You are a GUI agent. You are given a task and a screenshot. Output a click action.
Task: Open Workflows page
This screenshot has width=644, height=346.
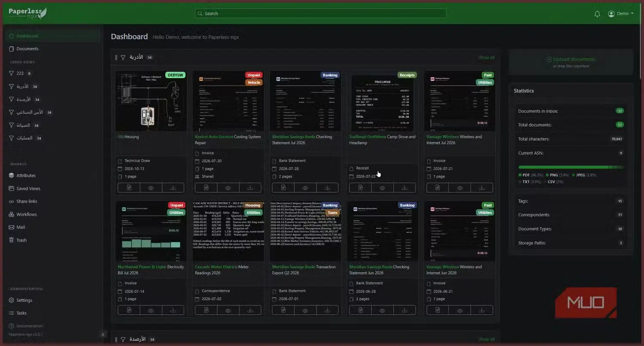27,214
